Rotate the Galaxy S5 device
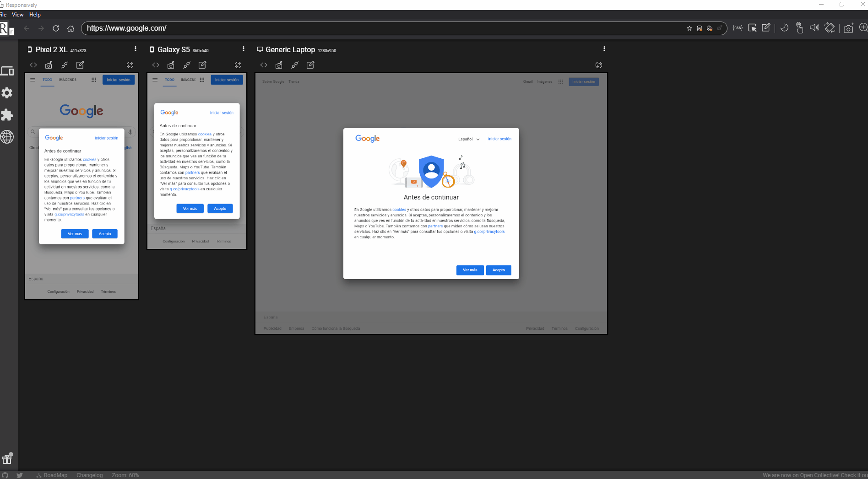This screenshot has width=868, height=479. [238, 65]
